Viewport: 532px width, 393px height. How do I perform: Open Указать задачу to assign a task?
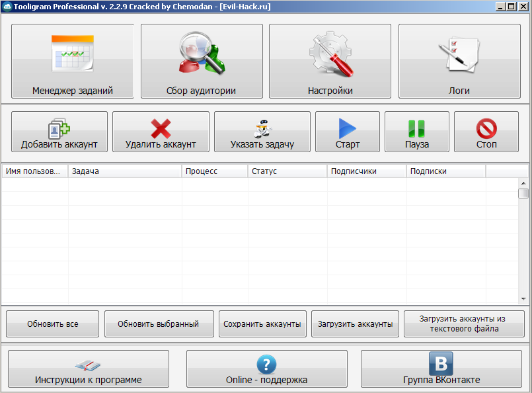262,132
